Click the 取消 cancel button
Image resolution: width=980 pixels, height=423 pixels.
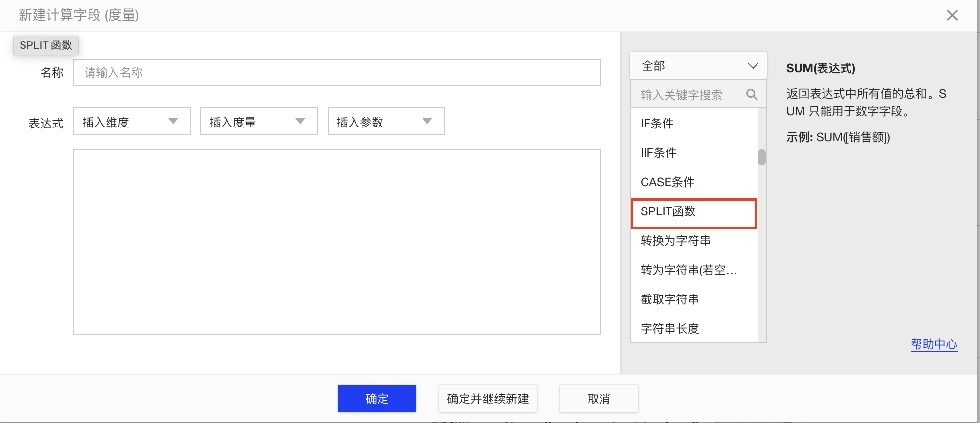(599, 399)
